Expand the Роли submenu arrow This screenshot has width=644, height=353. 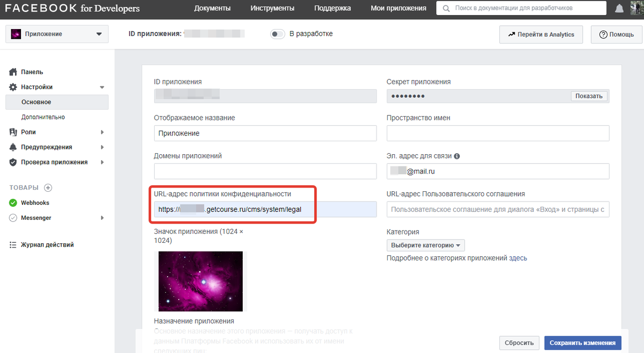coord(102,132)
